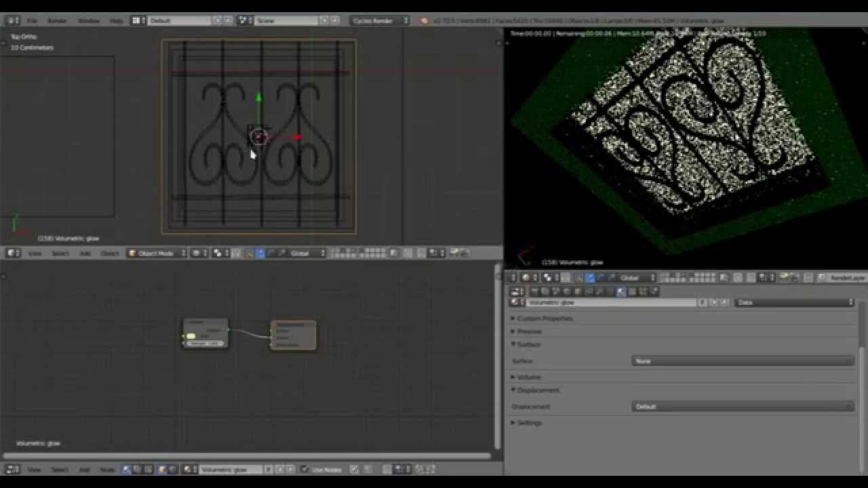This screenshot has height=488, width=868.
Task: Switch to the Modifiers properties tab
Action: point(599,291)
